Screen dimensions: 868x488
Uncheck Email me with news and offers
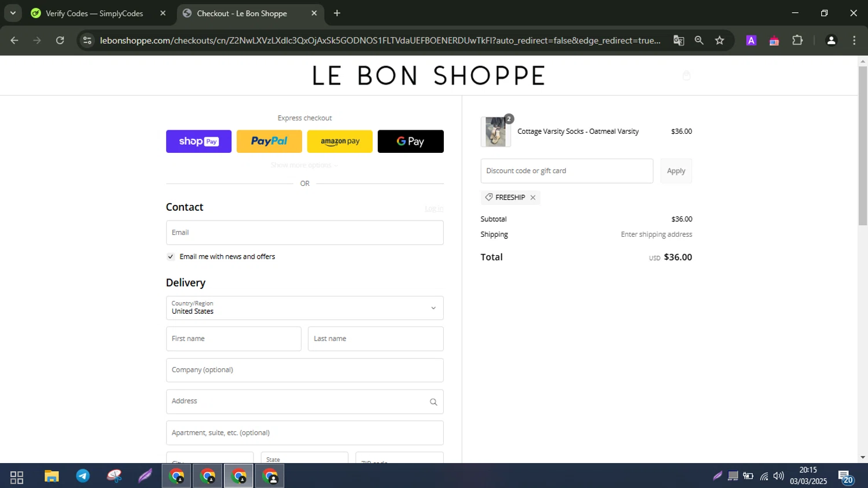171,256
